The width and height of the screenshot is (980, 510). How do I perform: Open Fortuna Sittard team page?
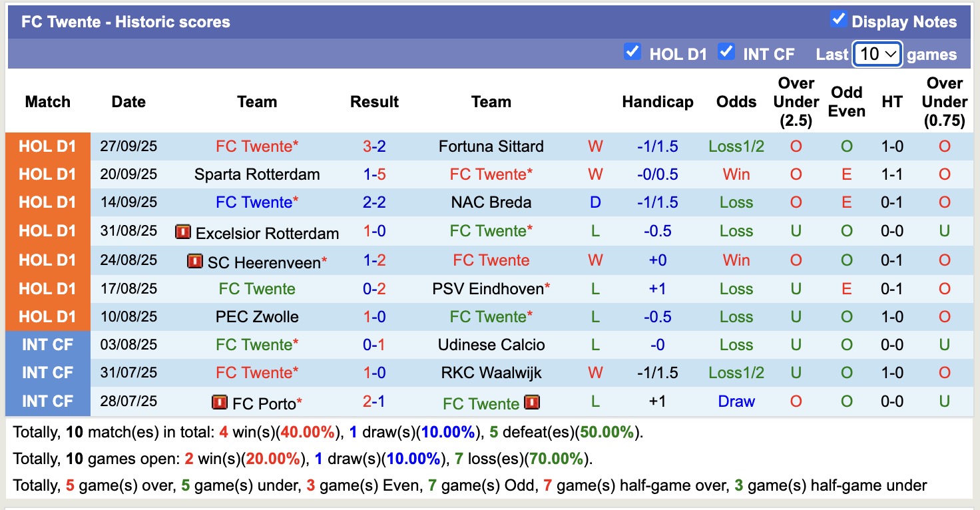[491, 146]
